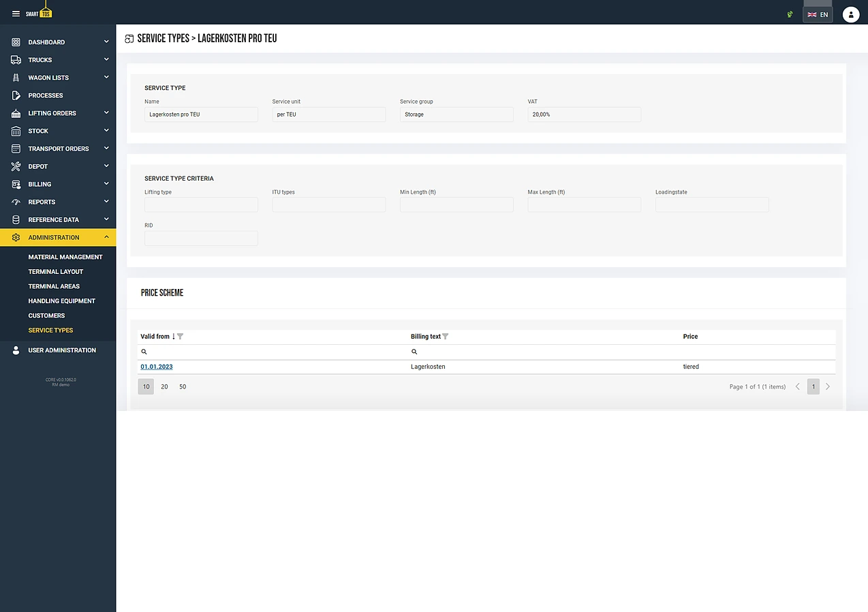This screenshot has width=868, height=612.
Task: Click the Administration gear icon
Action: (x=16, y=237)
